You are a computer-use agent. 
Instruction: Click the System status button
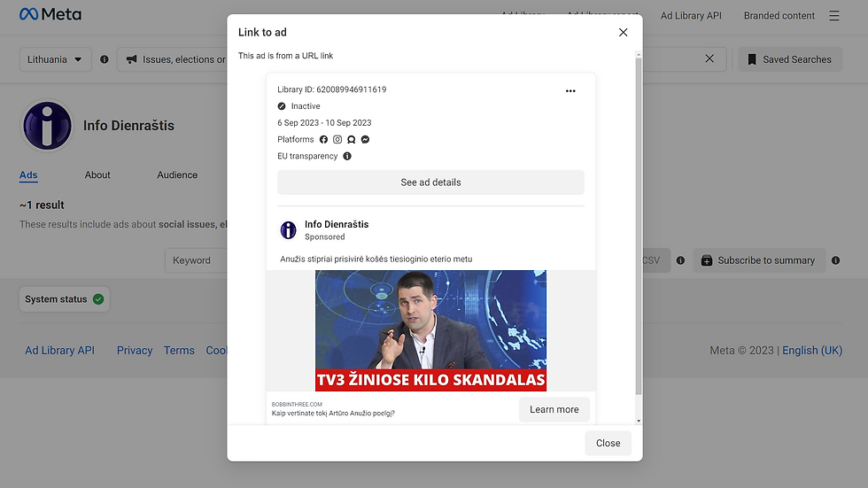(x=64, y=299)
